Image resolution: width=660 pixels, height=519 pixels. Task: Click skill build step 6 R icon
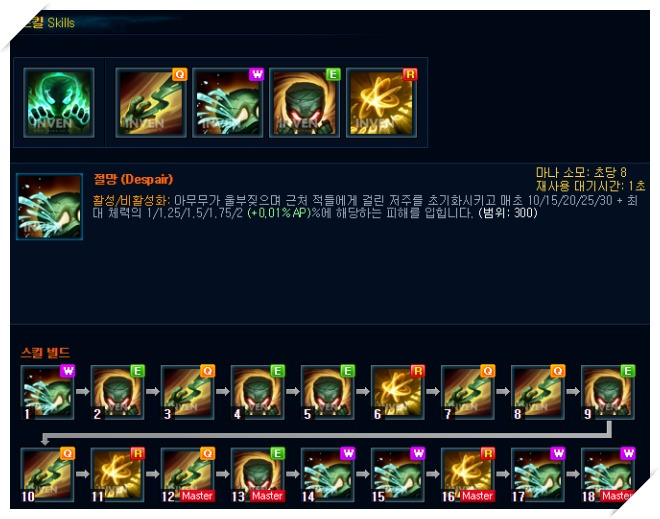[x=398, y=392]
